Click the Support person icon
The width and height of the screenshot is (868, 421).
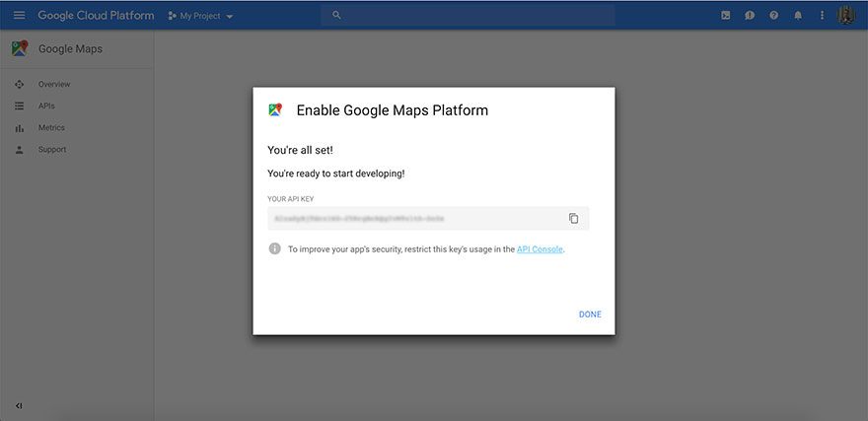[20, 149]
